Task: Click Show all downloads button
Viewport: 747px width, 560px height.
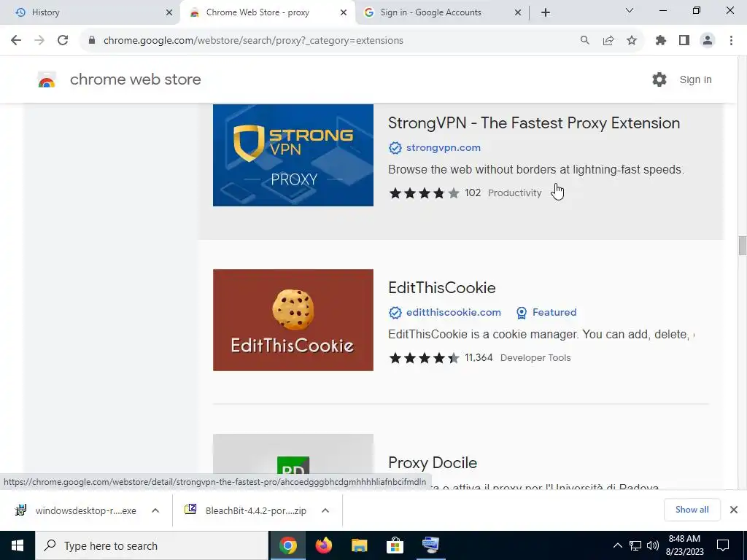Action: click(692, 510)
